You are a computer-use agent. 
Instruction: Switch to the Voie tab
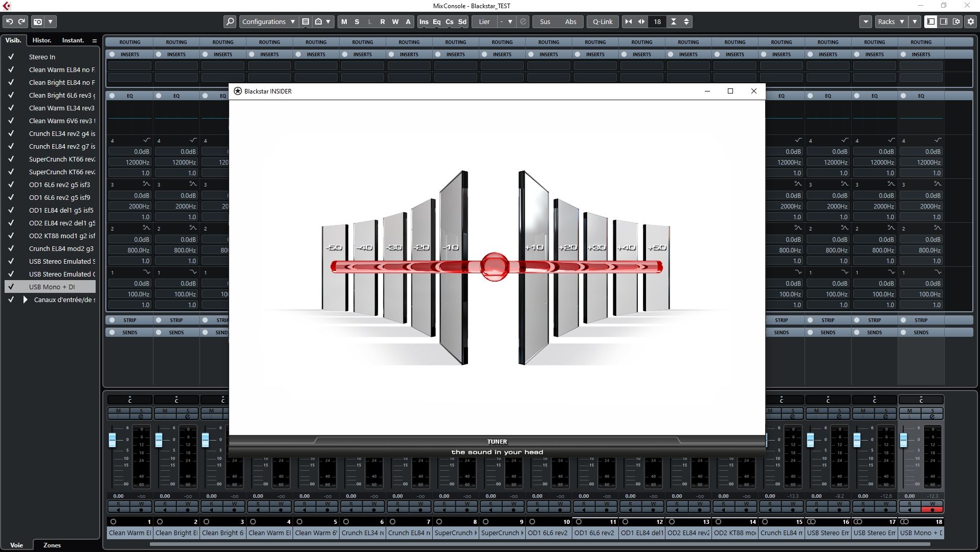click(x=17, y=545)
